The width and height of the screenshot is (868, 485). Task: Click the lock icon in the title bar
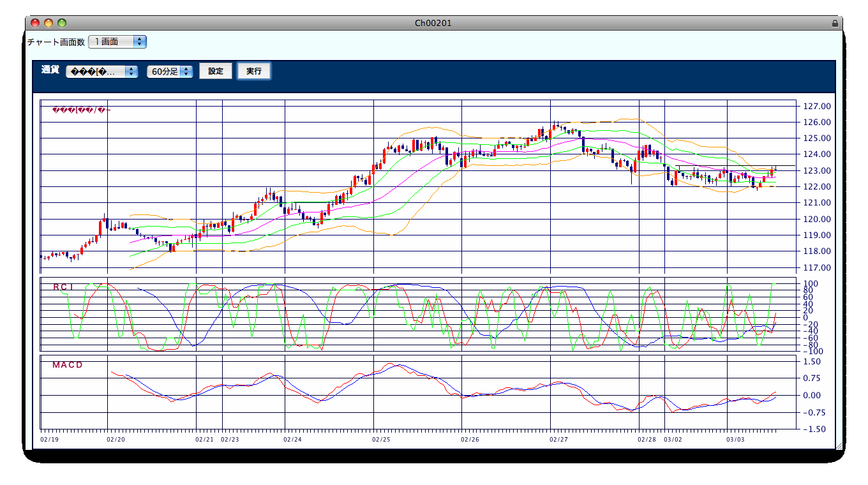coord(835,23)
